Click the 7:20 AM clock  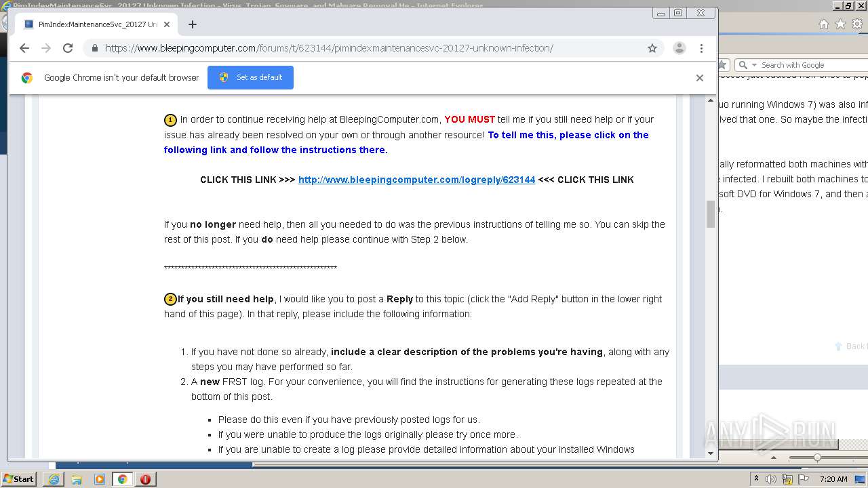(833, 479)
